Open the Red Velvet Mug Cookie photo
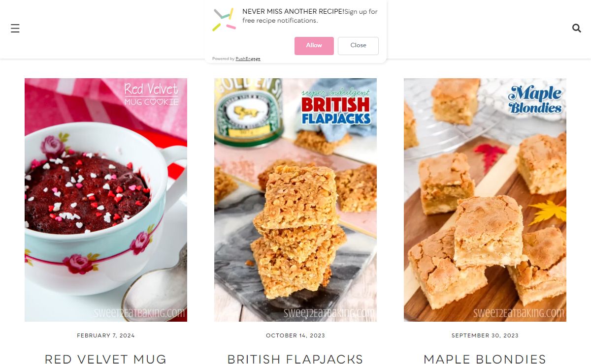 coord(106,200)
